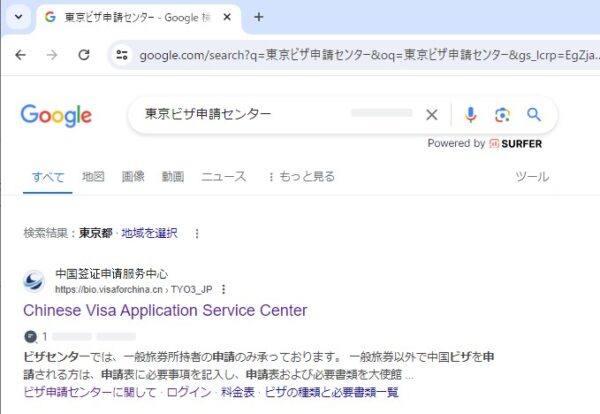Click the site info icon in address bar
The image size is (600, 414).
(122, 56)
